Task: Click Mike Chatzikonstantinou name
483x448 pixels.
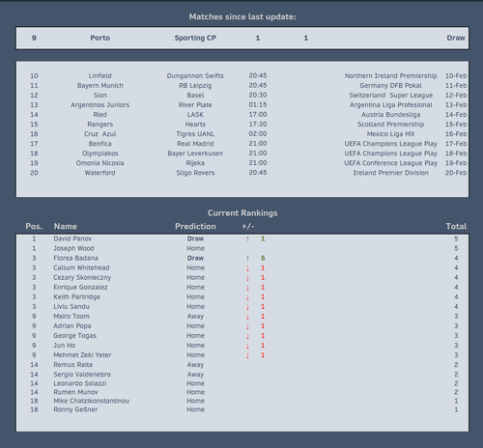Action: pyautogui.click(x=92, y=401)
